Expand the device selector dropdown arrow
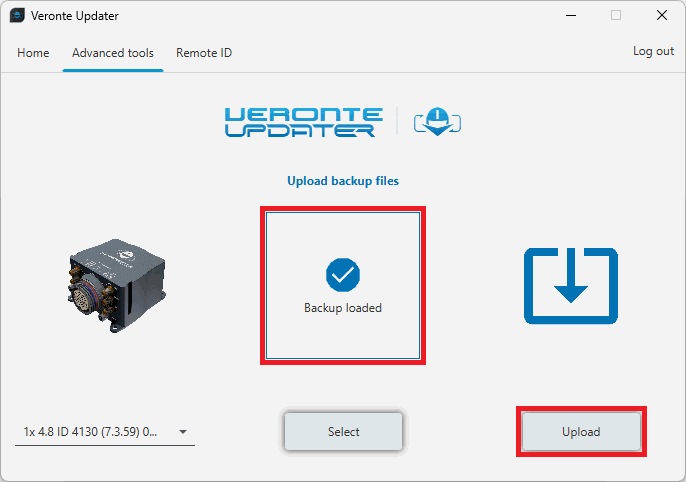Image resolution: width=686 pixels, height=482 pixels. click(183, 432)
